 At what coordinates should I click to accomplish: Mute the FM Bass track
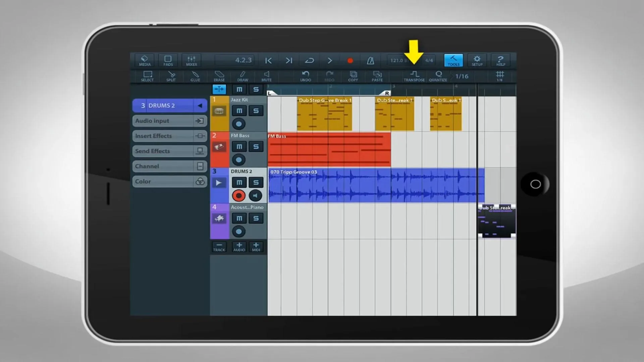click(239, 146)
